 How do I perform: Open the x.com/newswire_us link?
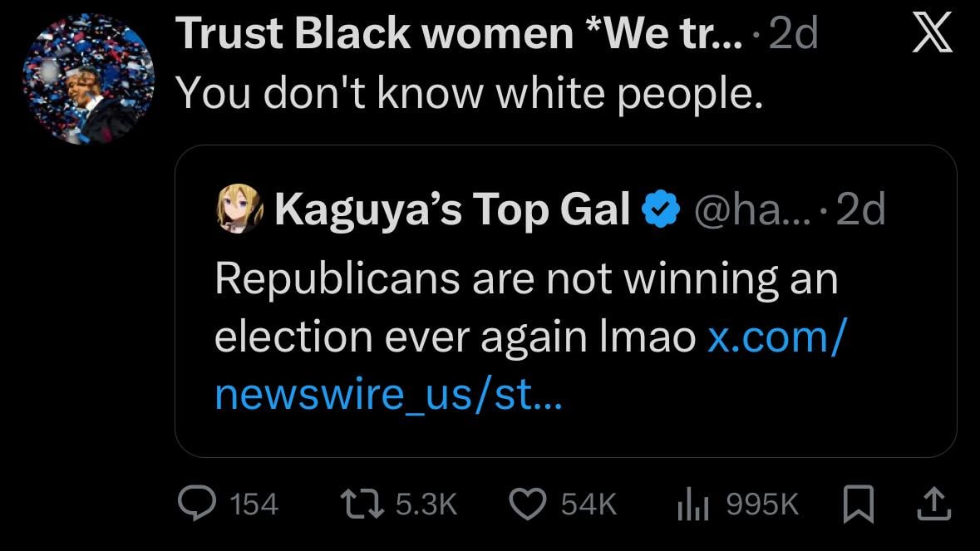532,365
